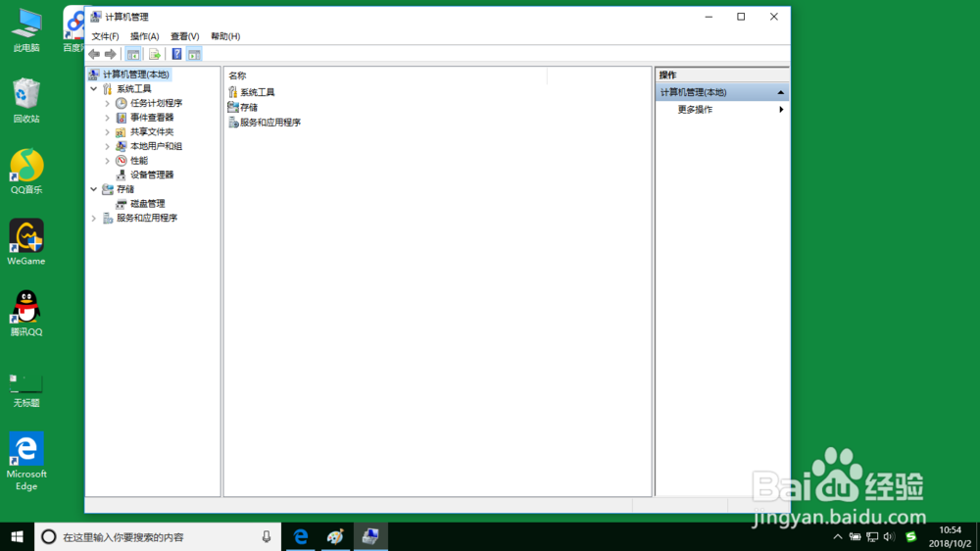This screenshot has height=551, width=980.
Task: Expand the 服务和应用程序 tree node arrow
Action: 94,219
